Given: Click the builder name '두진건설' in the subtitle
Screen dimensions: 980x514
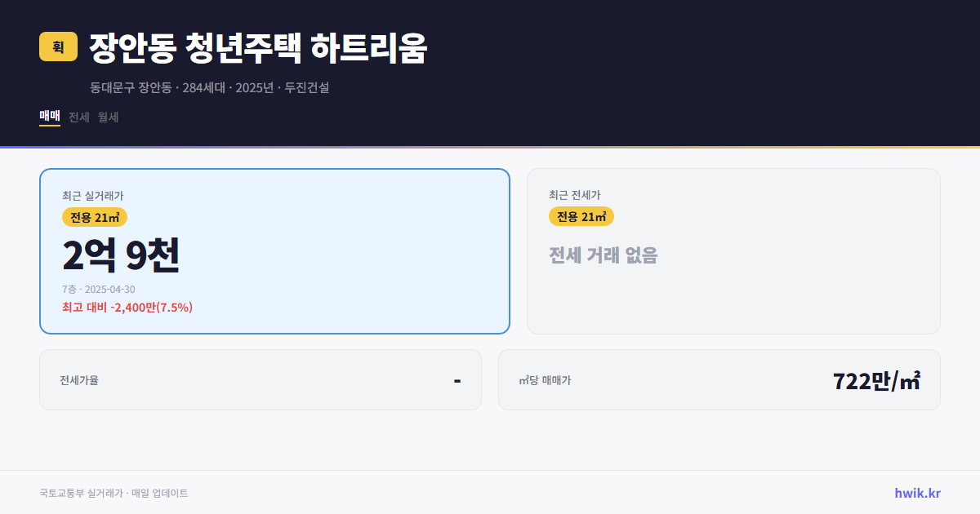Looking at the screenshot, I should (308, 87).
